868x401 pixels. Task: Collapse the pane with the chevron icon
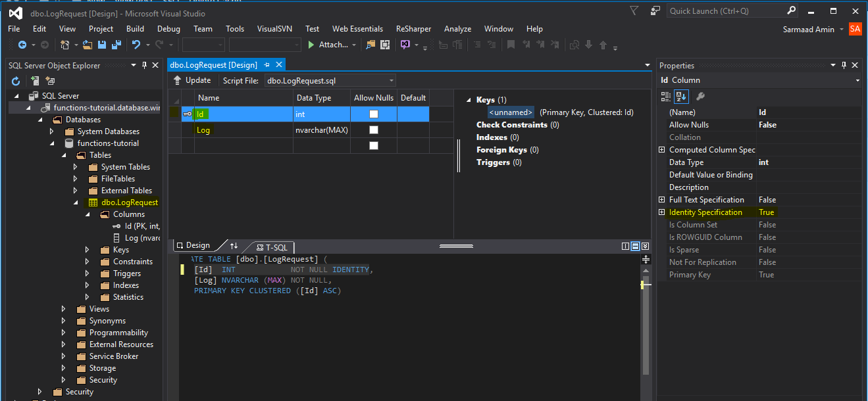pyautogui.click(x=645, y=246)
